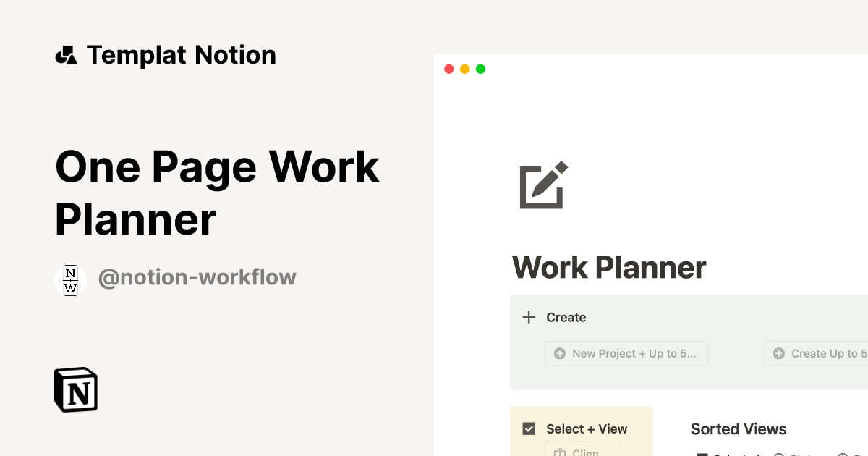The height and width of the screenshot is (456, 868).
Task: Open the New Project + Up to 5 dropdown
Action: pyautogui.click(x=626, y=353)
